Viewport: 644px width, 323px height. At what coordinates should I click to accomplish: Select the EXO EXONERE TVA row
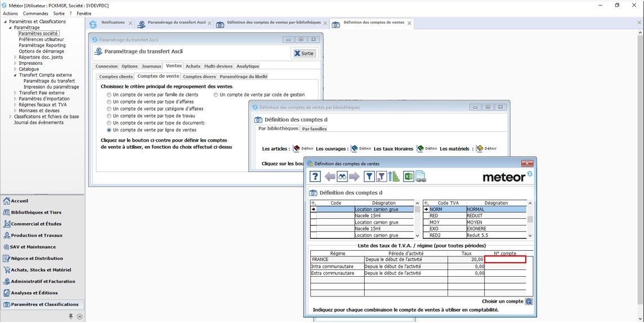[475, 229]
